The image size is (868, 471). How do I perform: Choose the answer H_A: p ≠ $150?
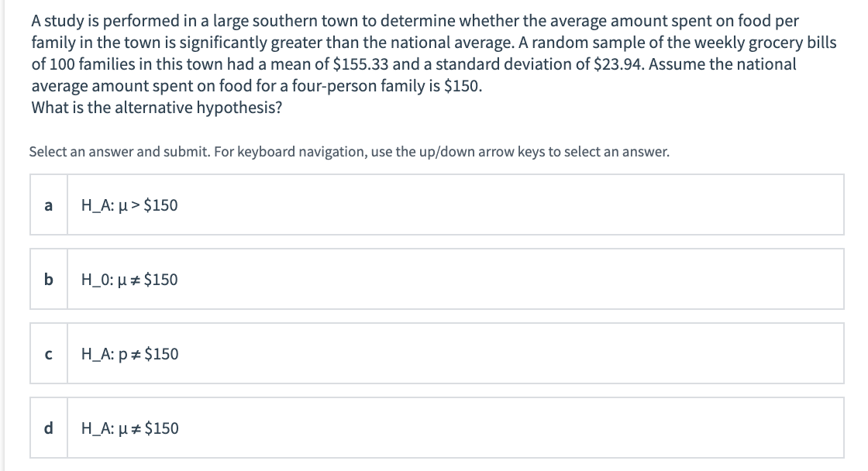(130, 354)
